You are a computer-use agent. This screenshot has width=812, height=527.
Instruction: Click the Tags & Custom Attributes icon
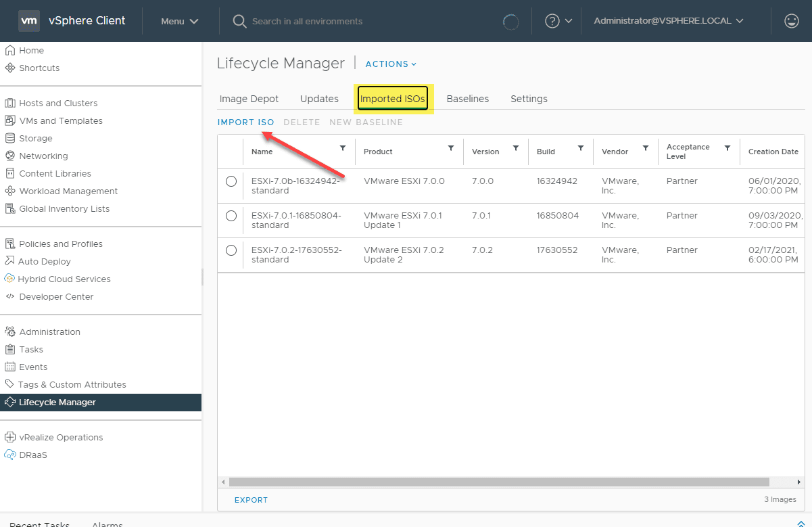pyautogui.click(x=10, y=384)
